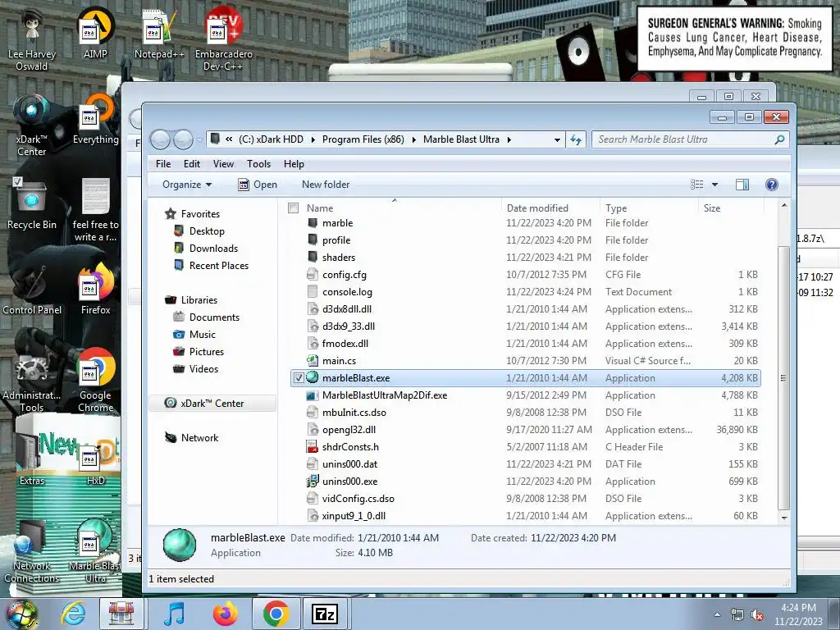
Task: Open Control Panel desktop icon
Action: coord(31,290)
